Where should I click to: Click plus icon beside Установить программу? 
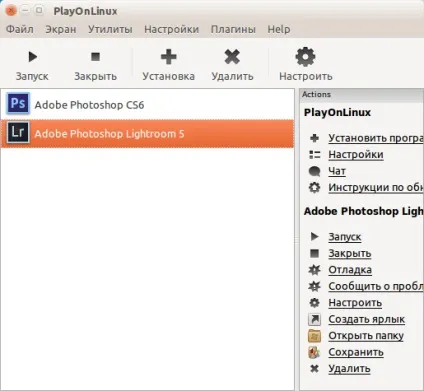click(314, 138)
